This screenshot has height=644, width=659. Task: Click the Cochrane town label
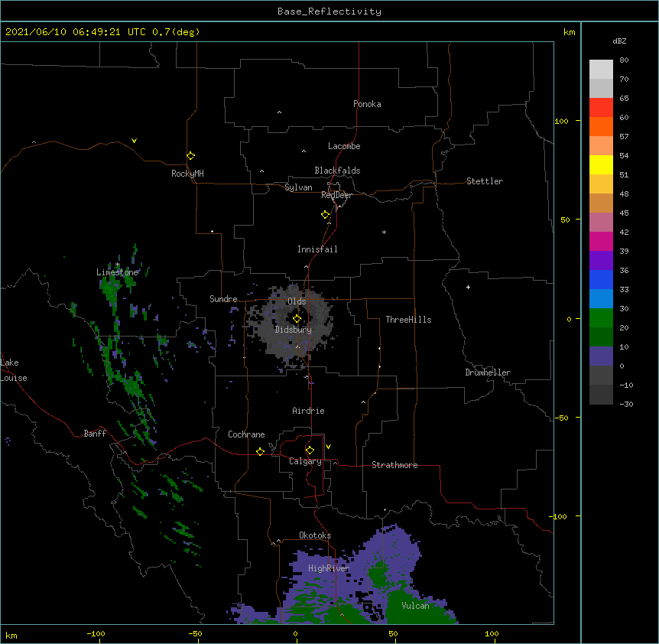click(246, 434)
